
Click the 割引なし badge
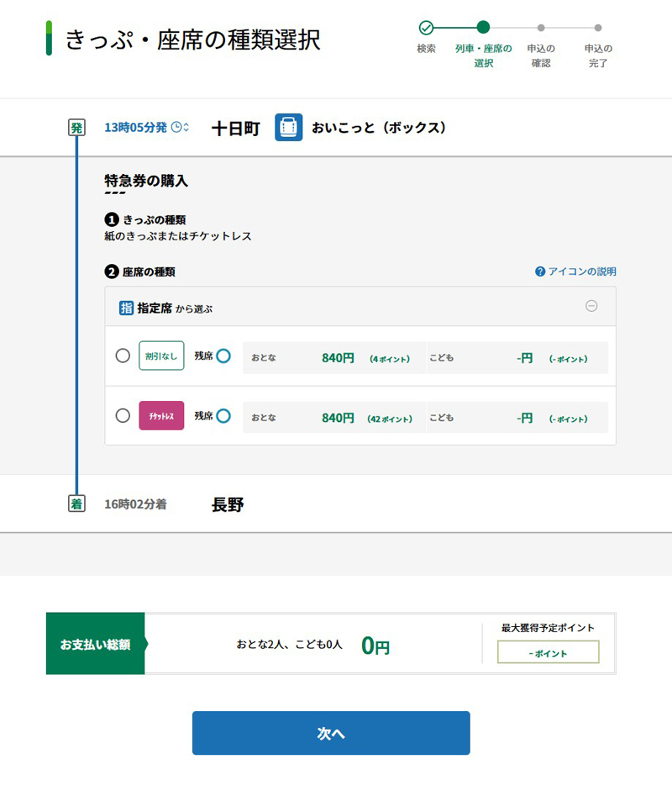(161, 356)
